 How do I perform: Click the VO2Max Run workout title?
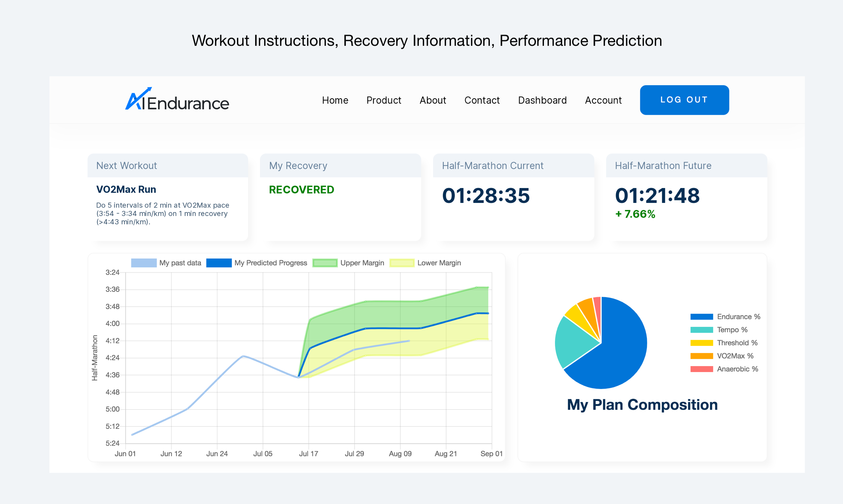[x=126, y=189]
